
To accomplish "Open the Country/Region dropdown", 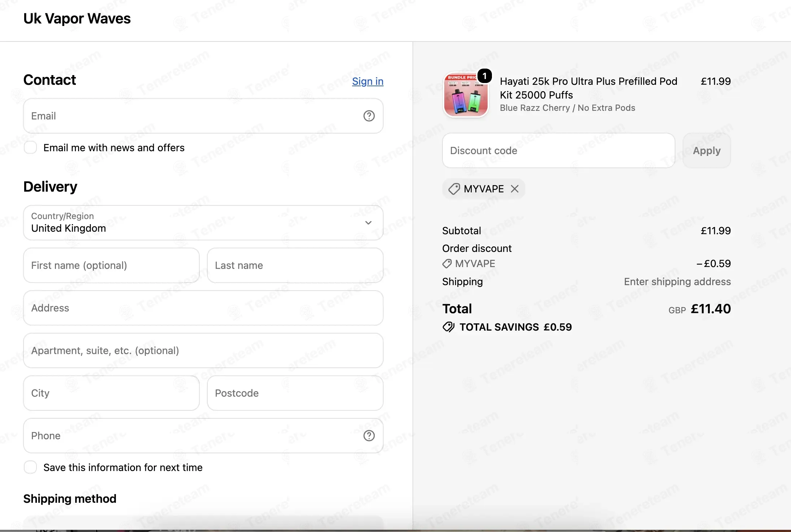I will coord(203,223).
